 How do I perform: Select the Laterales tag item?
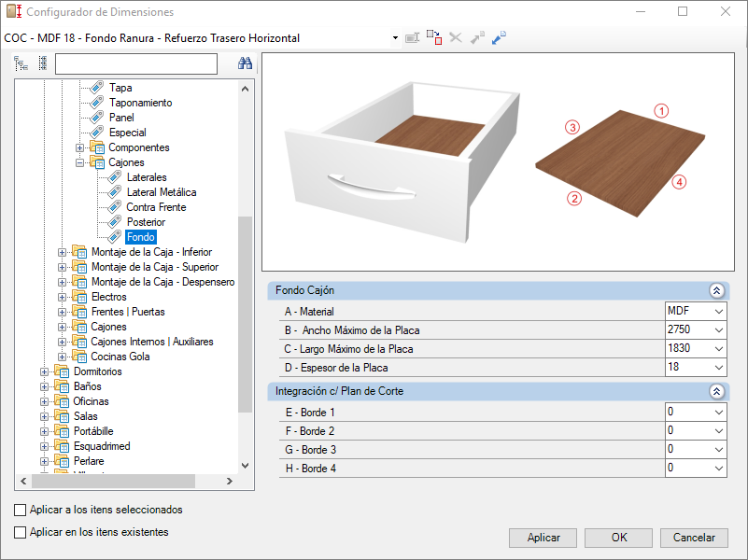tap(147, 177)
